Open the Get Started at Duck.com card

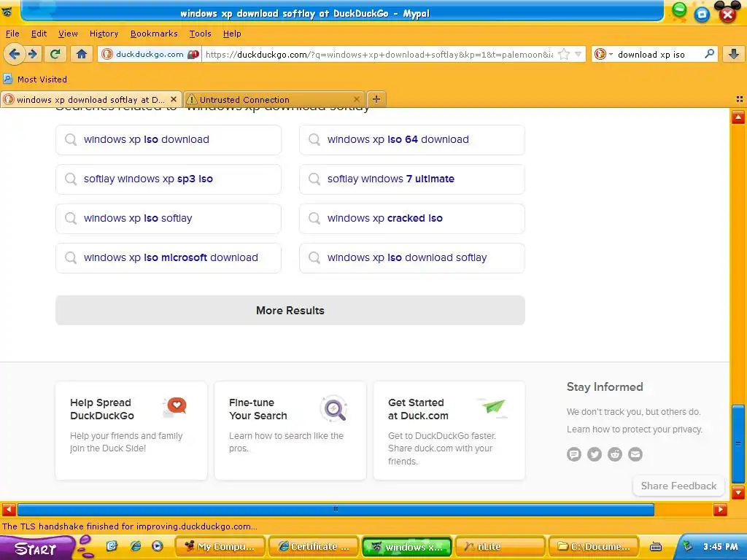tap(449, 430)
